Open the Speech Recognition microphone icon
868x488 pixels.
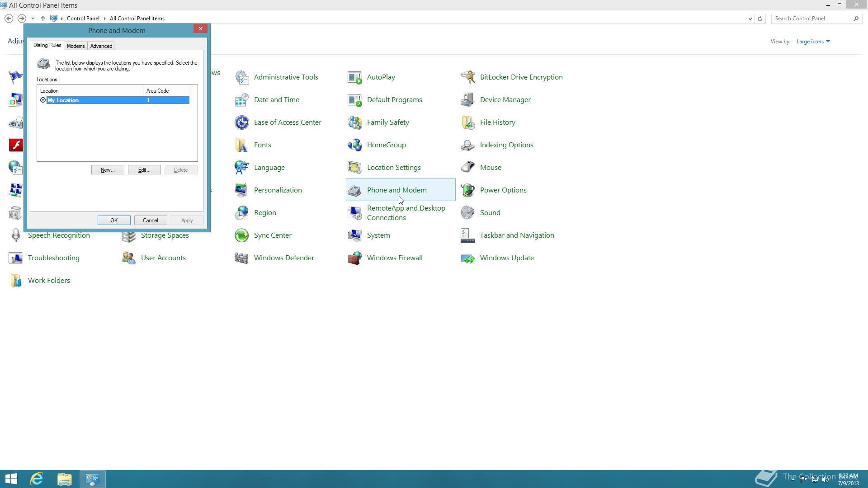point(16,235)
